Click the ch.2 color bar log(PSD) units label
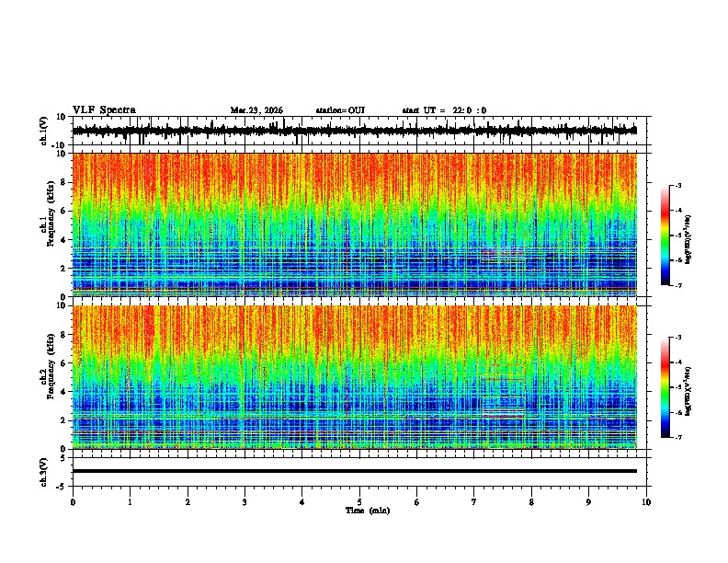This screenshot has height=563, width=728. [x=688, y=391]
